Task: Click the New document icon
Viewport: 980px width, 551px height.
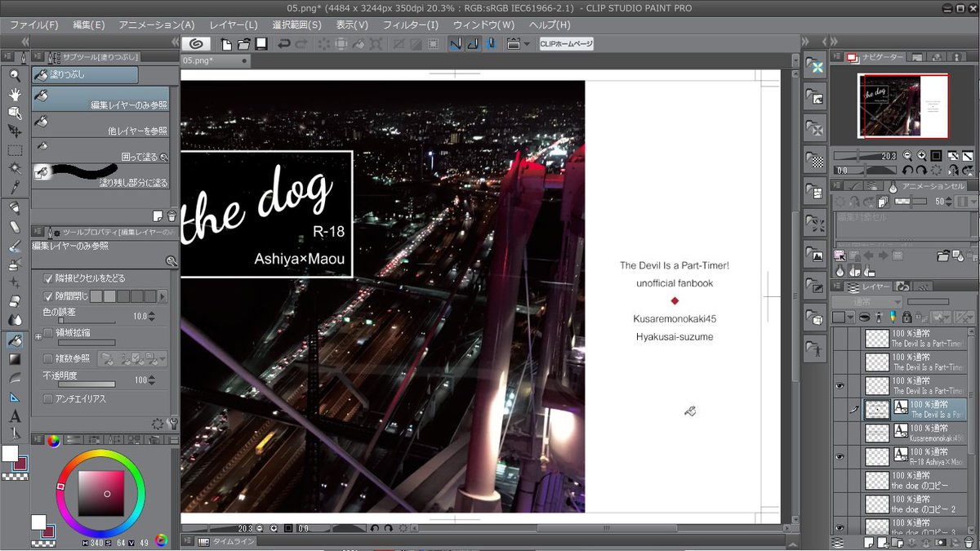Action: [226, 43]
